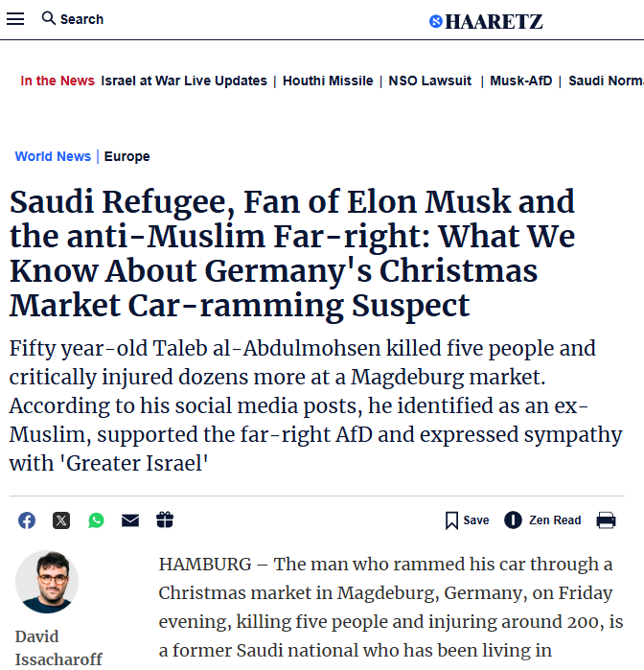
Task: Print the article with printer icon
Action: (x=606, y=520)
